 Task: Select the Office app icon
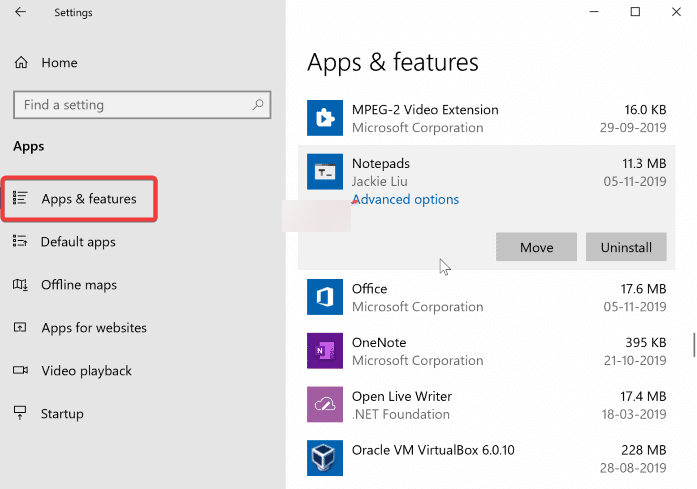(x=325, y=297)
